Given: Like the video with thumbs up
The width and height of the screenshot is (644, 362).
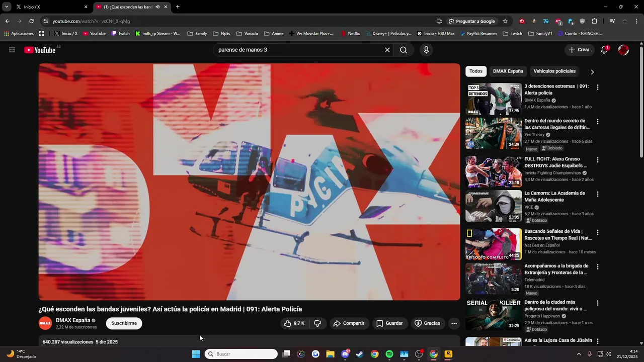Looking at the screenshot, I should [x=294, y=323].
